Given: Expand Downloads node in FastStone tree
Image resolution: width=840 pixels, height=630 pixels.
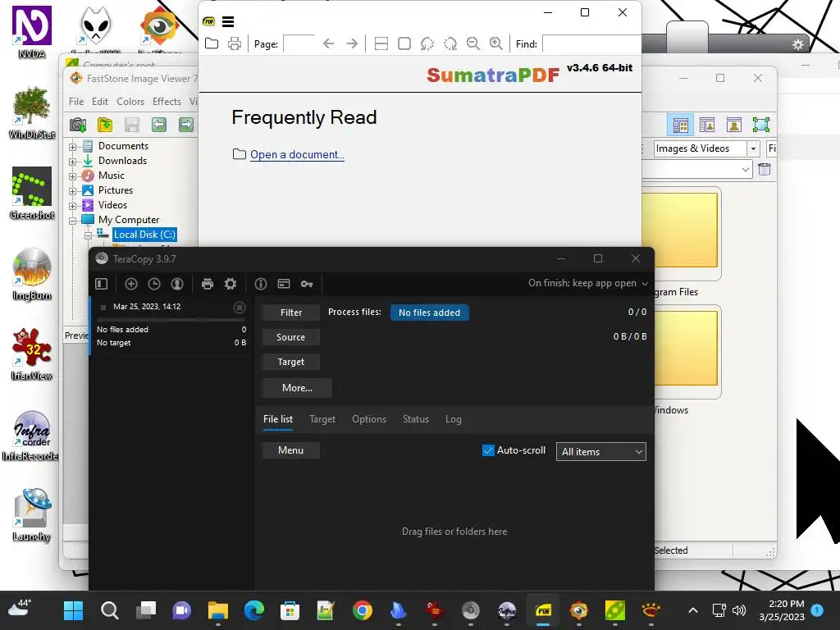Looking at the screenshot, I should (x=72, y=162).
